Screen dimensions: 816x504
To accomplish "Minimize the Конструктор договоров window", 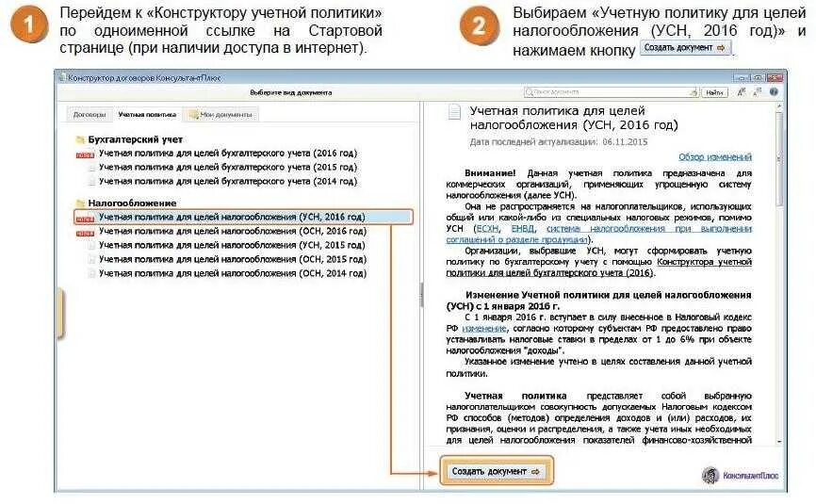I will (740, 77).
